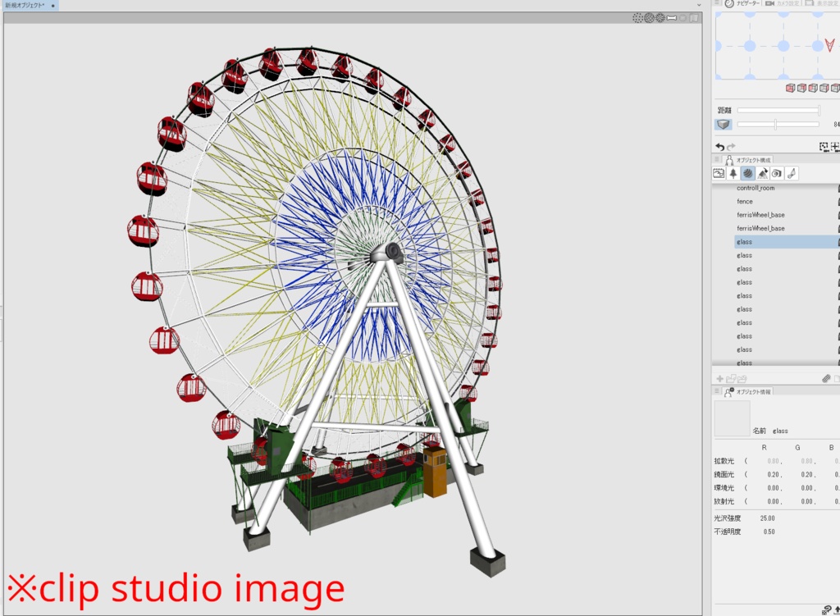Click the red ferris wheel gondola at the top
Screen dimensions: 840x616
coord(307,62)
